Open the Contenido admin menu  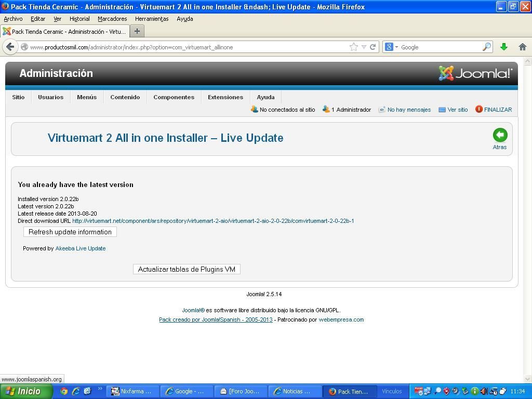point(125,97)
